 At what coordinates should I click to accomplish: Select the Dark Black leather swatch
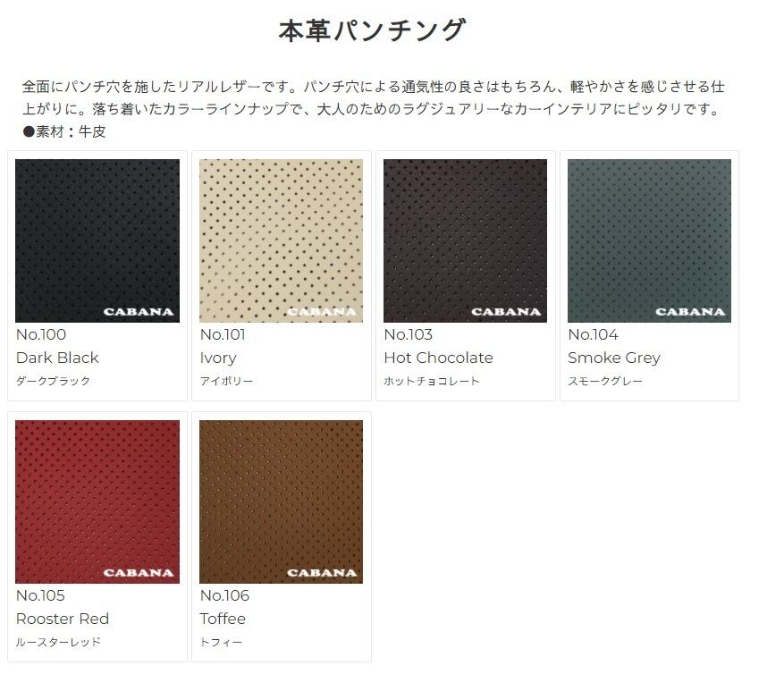pos(97,240)
